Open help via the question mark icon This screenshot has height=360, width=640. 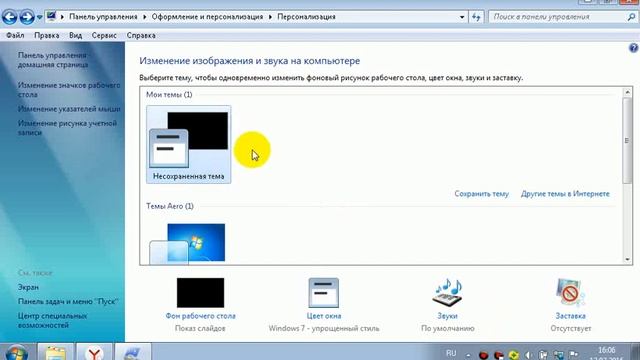pyautogui.click(x=633, y=48)
